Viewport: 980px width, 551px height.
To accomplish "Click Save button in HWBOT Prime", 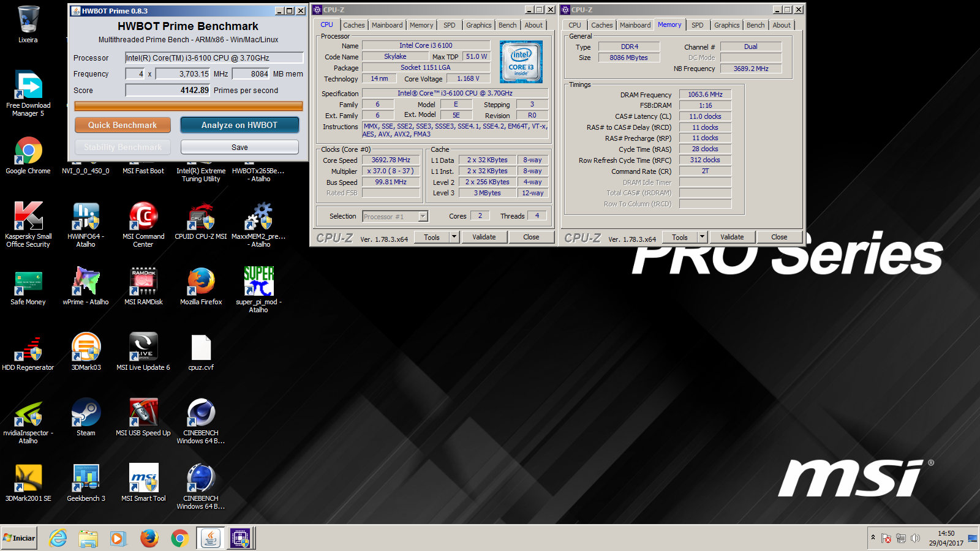I will 239,147.
